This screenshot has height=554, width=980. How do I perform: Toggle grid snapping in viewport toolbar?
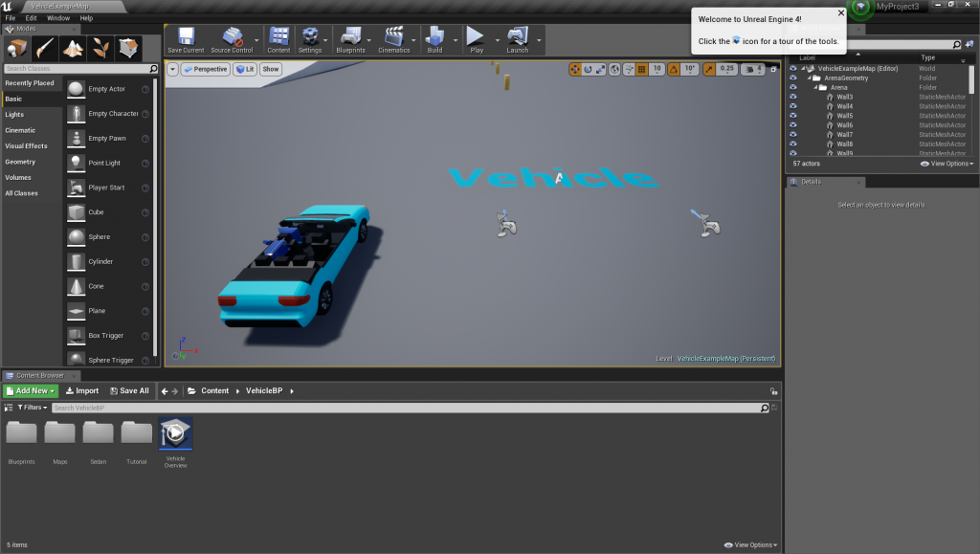[x=641, y=69]
